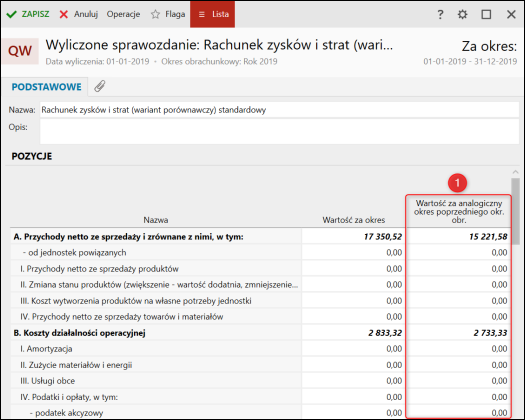Click the QW report avatar
The height and width of the screenshot is (420, 525).
tap(20, 51)
